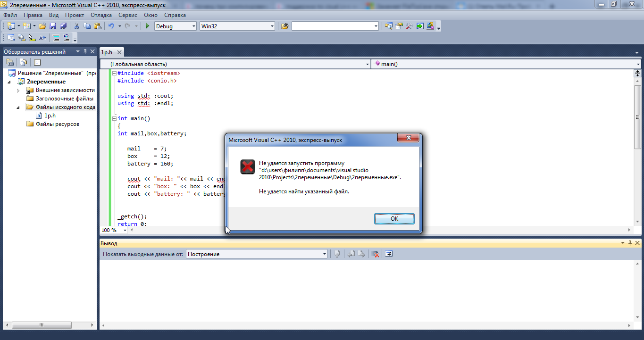Click the Display Member List icon
644x340 pixels.
coord(11,38)
